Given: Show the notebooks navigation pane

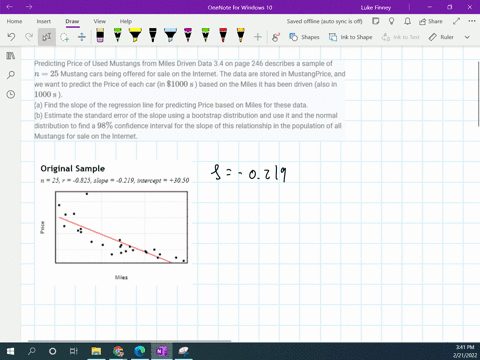Looking at the screenshot, I should coord(11,56).
